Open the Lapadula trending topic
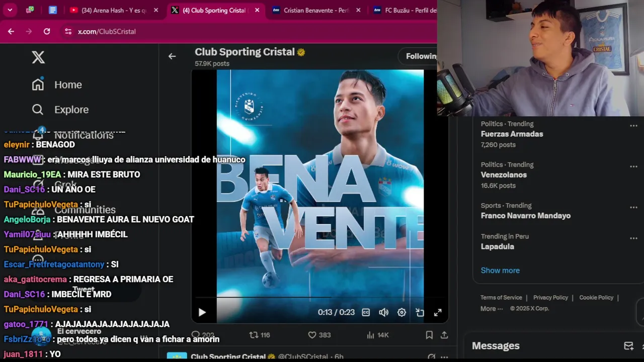The height and width of the screenshot is (362, 644). point(497,246)
